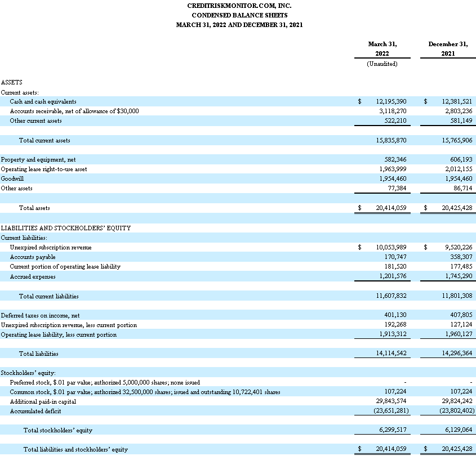Viewport: 476px width, 456px height.
Task: Click lease liability current value 181,520
Action: 395,267
